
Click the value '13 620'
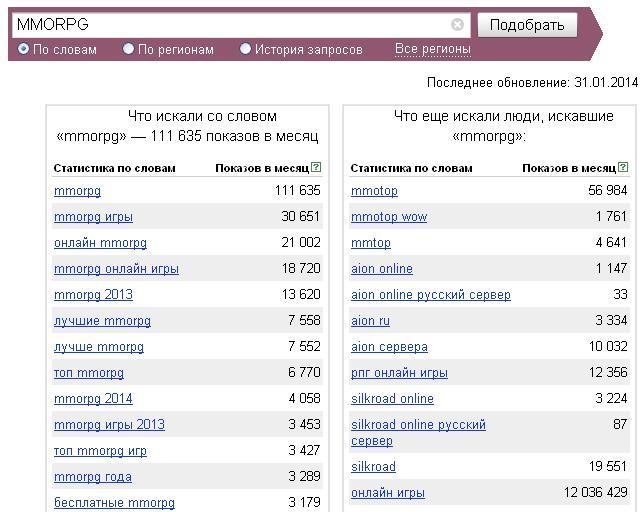click(301, 294)
